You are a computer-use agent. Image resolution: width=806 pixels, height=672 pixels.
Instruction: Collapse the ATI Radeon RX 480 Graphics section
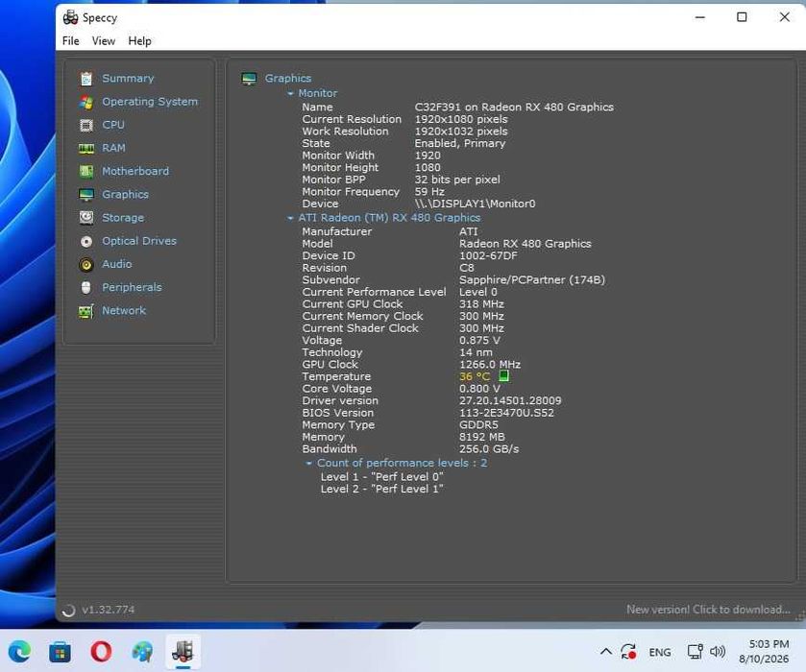pos(290,218)
